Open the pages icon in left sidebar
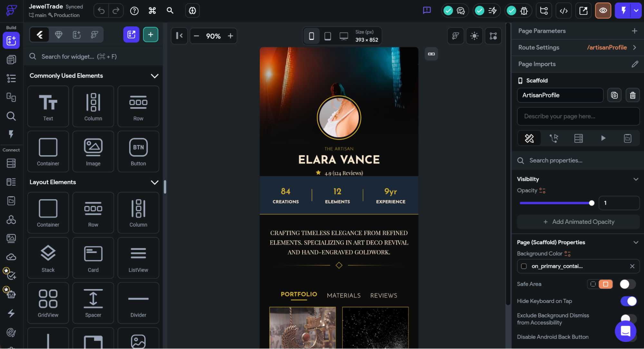 pos(11,60)
